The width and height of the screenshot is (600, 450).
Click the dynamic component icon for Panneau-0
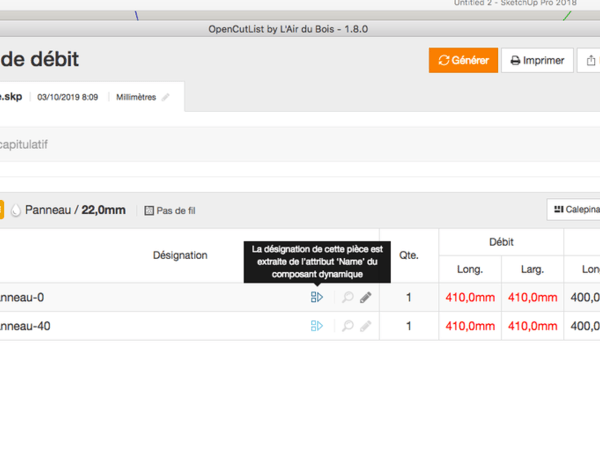point(316,297)
